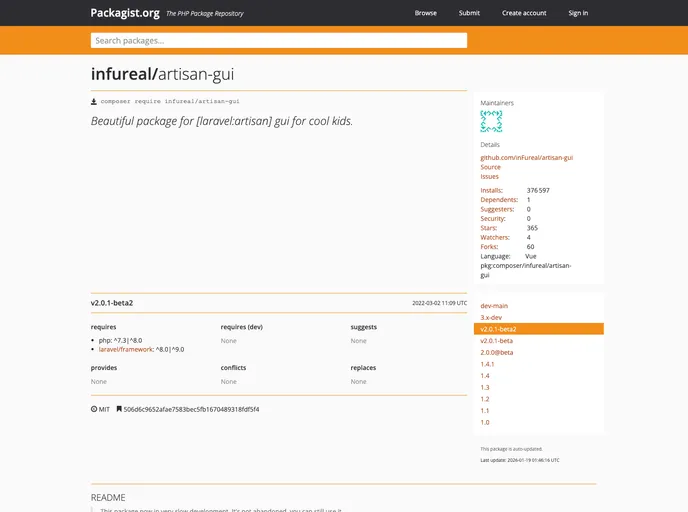Image resolution: width=688 pixels, height=512 pixels.
Task: Select the 3.x-dev version
Action: click(x=491, y=317)
